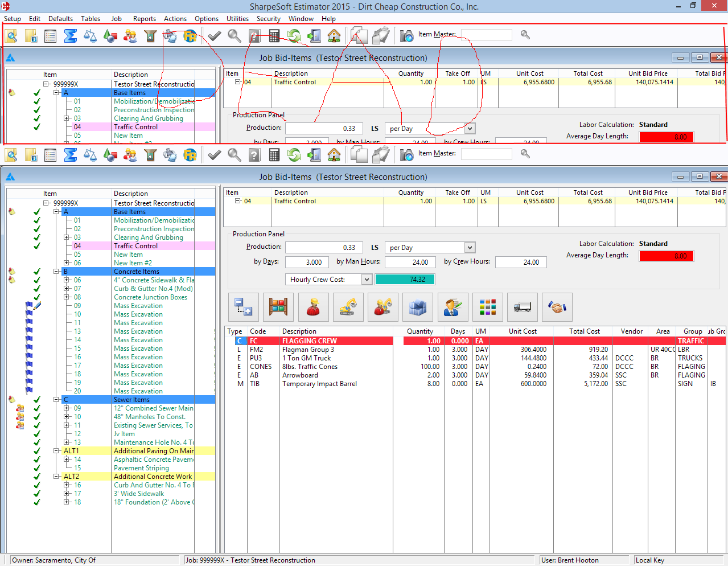Click the pencil icon beside item 09 Mass Excavation
The image size is (728, 566).
[x=38, y=306]
